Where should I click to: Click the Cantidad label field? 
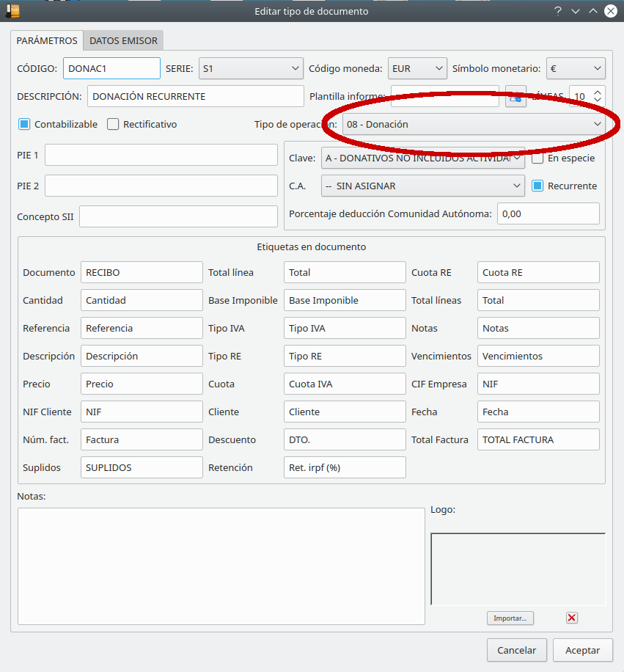[142, 301]
